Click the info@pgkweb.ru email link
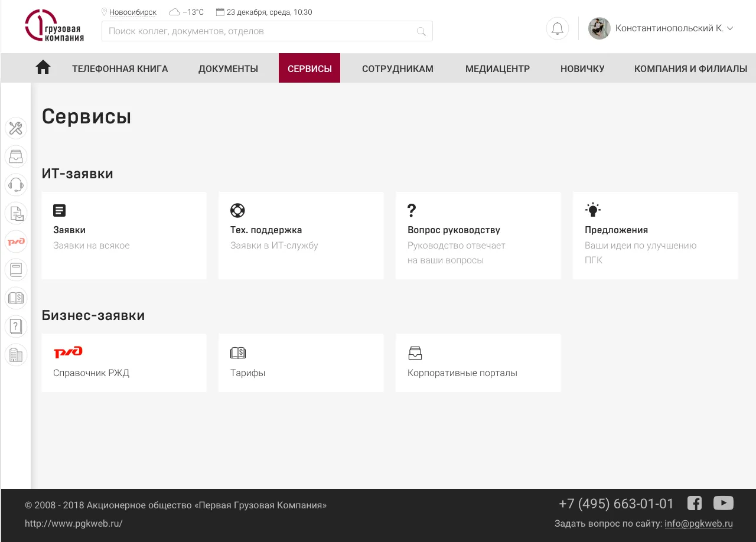756x542 pixels. pyautogui.click(x=699, y=523)
